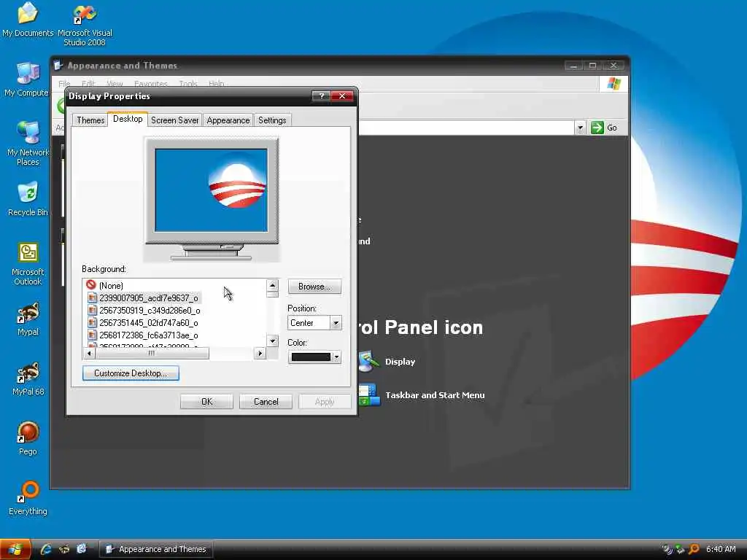Screen dimensions: 747x560
Task: Click Appearance and Themes taskbar button
Action: tap(156, 549)
